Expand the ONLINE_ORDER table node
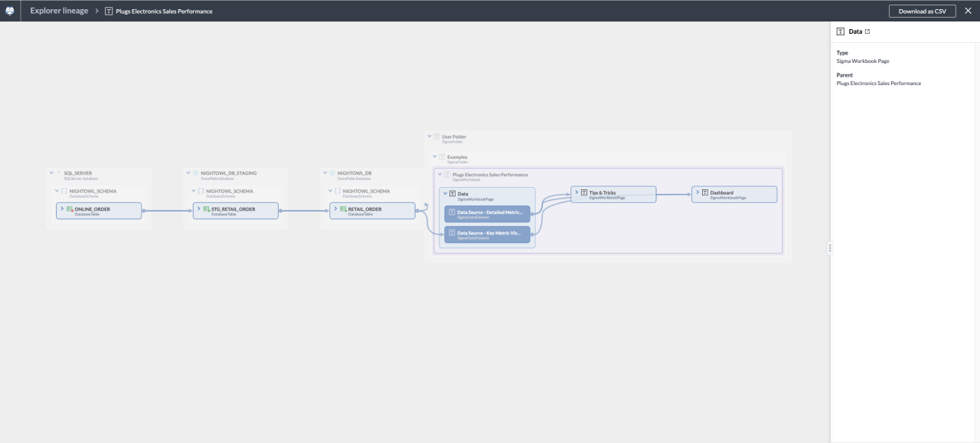This screenshot has width=980, height=443. 61,208
